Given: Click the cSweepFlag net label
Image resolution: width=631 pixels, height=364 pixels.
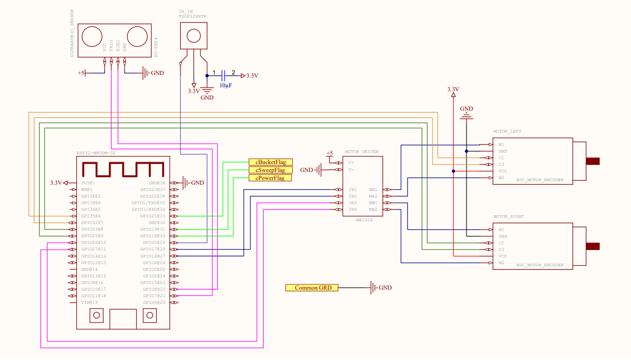Looking at the screenshot, I should coord(270,170).
